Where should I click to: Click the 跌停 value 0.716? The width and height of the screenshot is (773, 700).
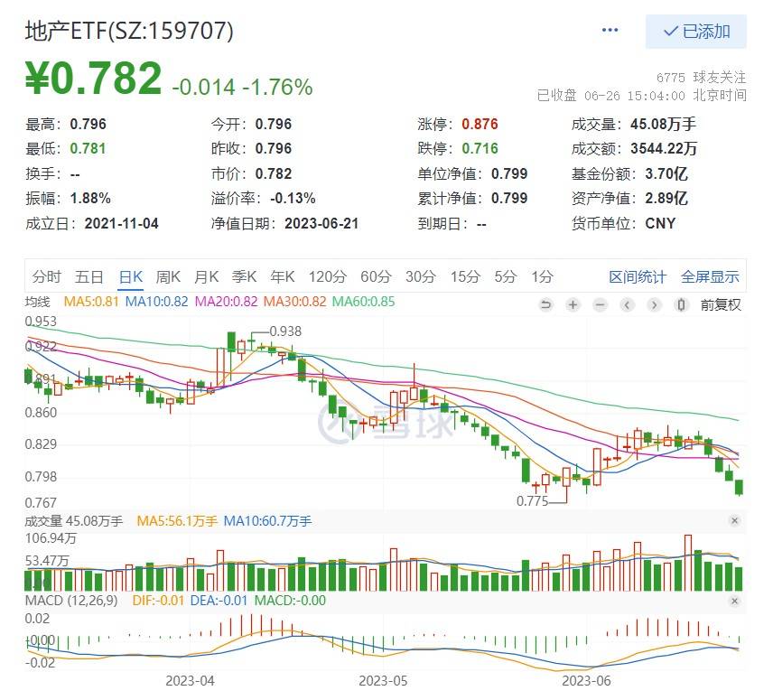coord(480,148)
